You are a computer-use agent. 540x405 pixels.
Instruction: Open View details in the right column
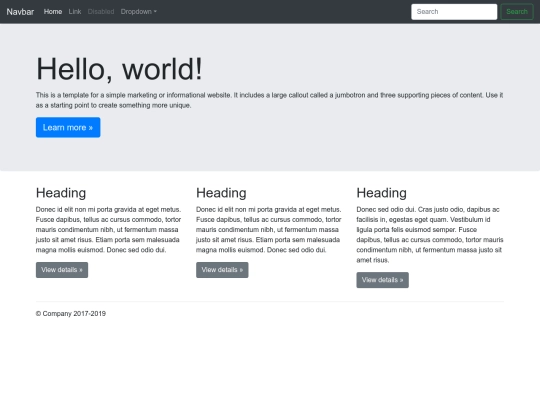point(382,280)
